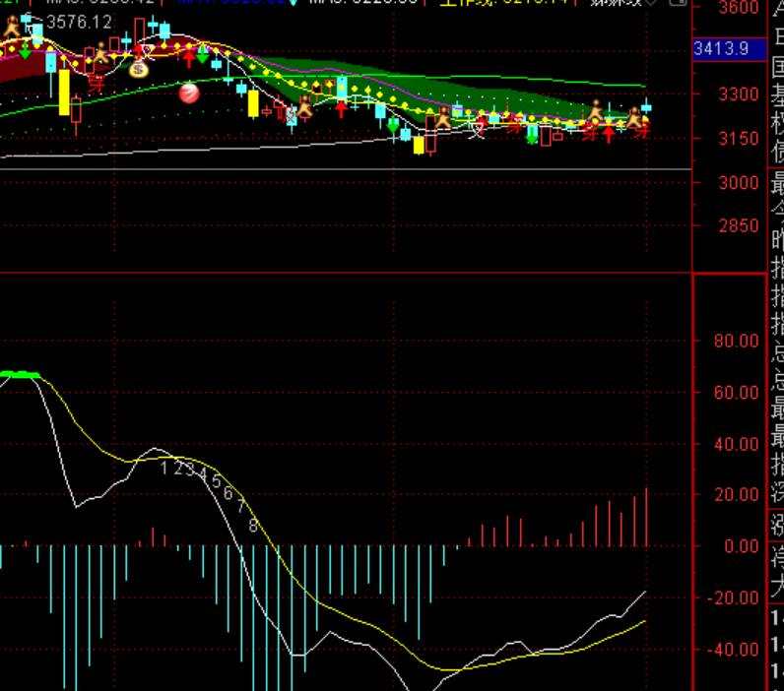Click the red ball marker on the chart
Image resolution: width=784 pixels, height=691 pixels.
pyautogui.click(x=189, y=93)
